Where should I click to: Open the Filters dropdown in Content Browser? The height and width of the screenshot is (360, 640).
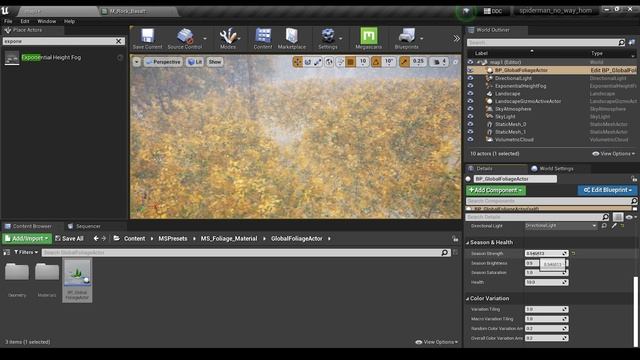coord(26,252)
